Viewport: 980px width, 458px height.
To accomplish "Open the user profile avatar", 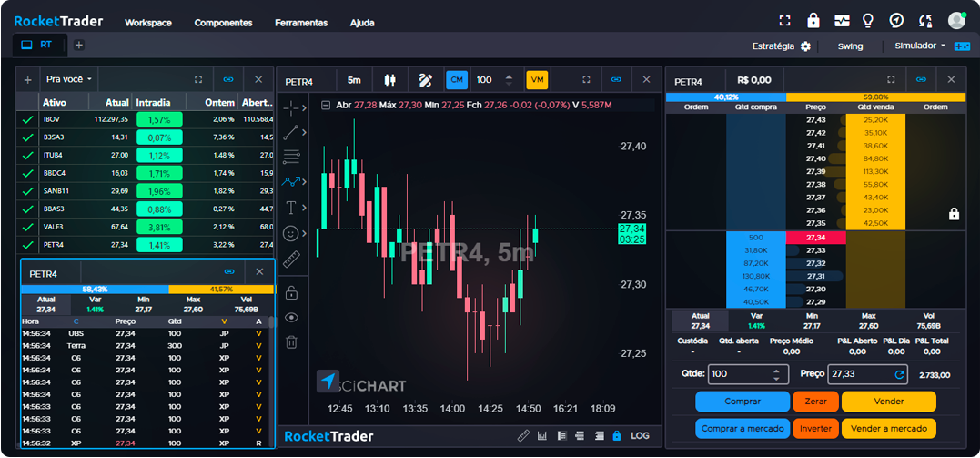I will point(956,21).
